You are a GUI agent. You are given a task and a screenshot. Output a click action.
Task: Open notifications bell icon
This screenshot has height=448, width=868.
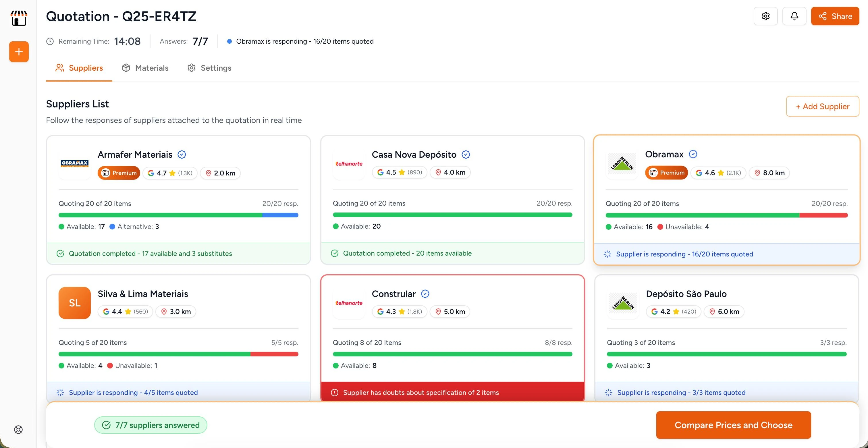click(794, 16)
